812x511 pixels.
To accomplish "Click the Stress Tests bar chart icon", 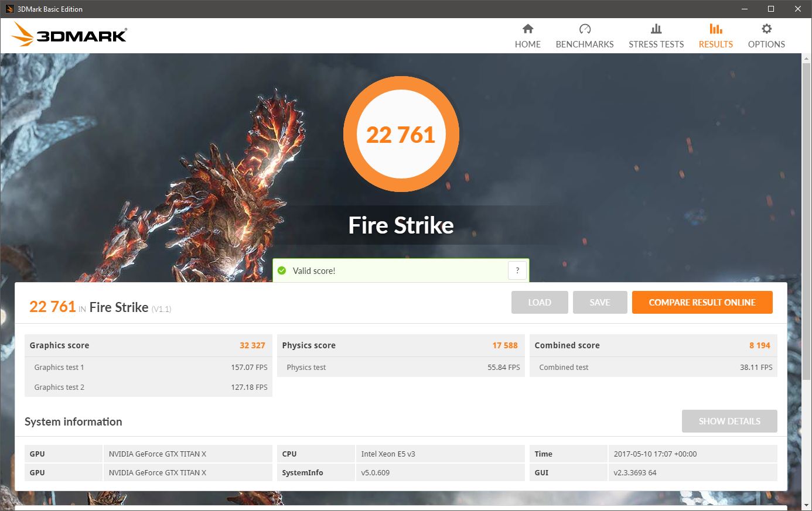I will pyautogui.click(x=656, y=28).
